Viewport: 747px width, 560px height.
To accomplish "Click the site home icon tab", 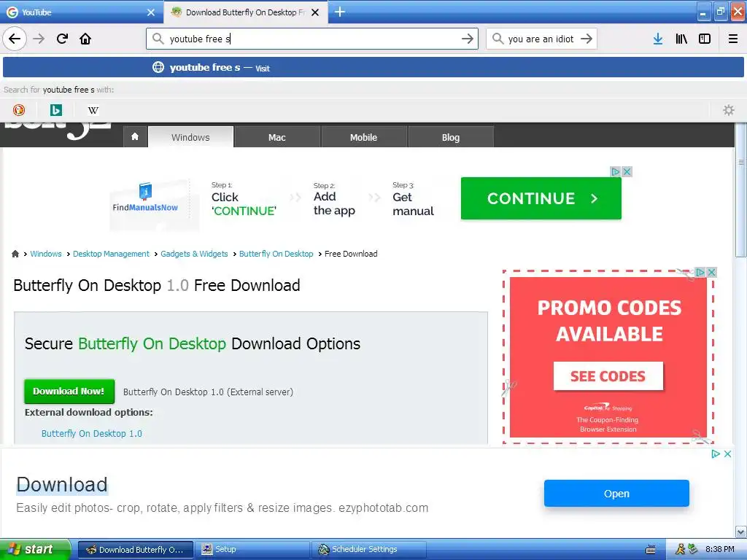I will pyautogui.click(x=135, y=137).
